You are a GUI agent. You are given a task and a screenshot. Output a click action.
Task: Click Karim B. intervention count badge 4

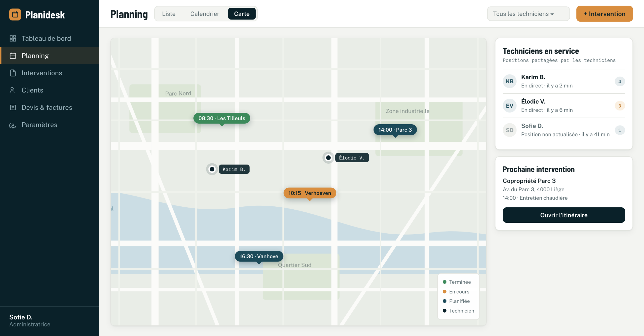pos(620,81)
